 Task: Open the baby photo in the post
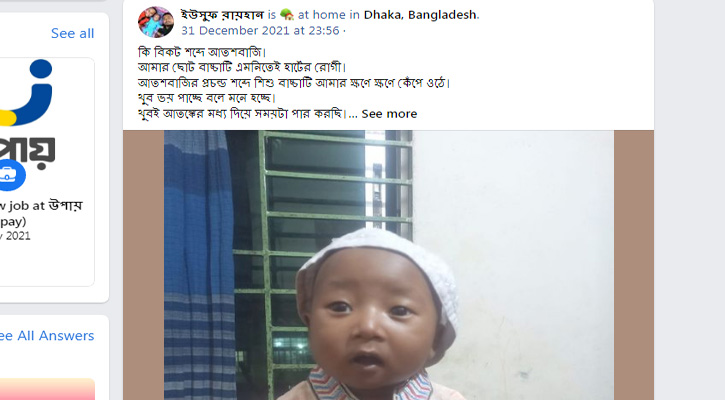[389, 265]
